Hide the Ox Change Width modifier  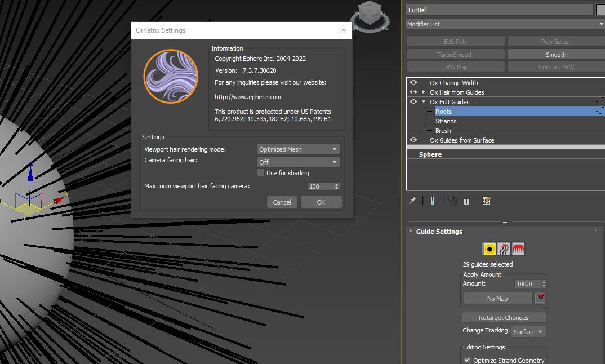pyautogui.click(x=413, y=83)
